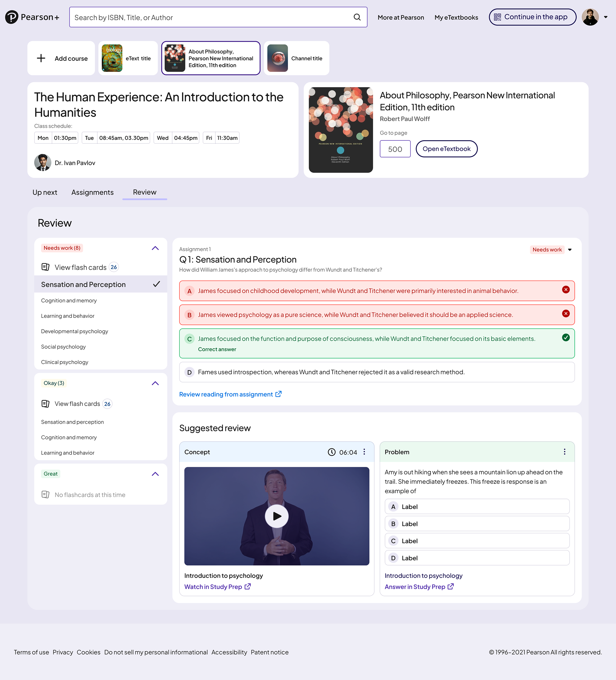Switch to the Up next tab
616x680 pixels.
click(x=45, y=192)
